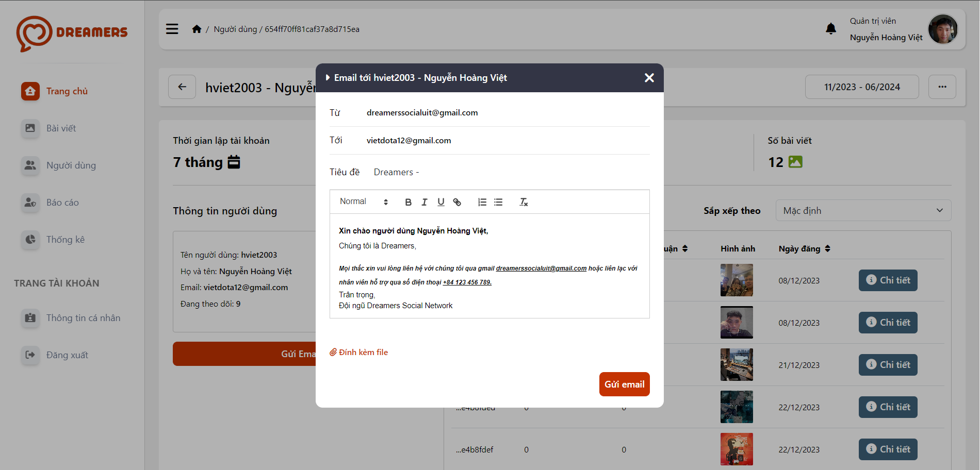This screenshot has height=470, width=980.
Task: Open Người dùng in the sidebar
Action: (x=71, y=165)
